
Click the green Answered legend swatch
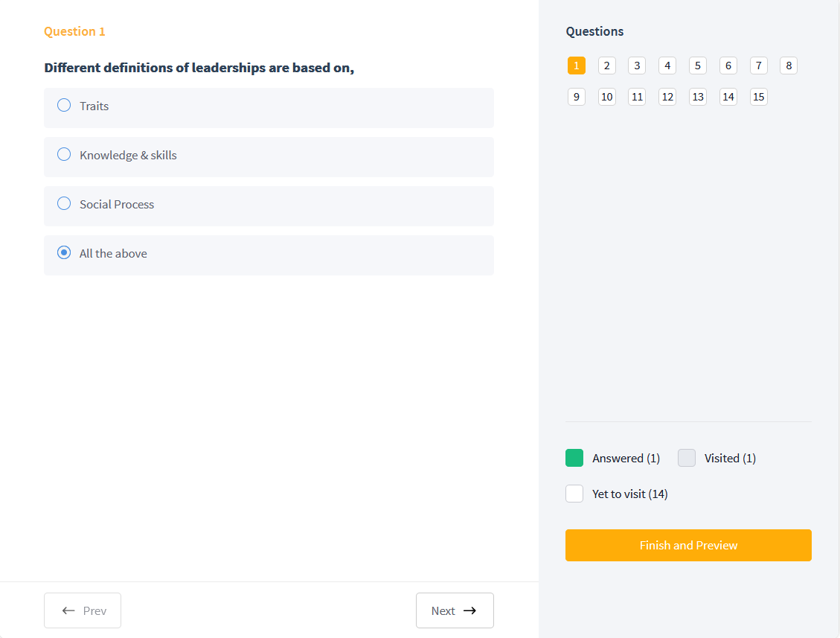[x=574, y=458]
